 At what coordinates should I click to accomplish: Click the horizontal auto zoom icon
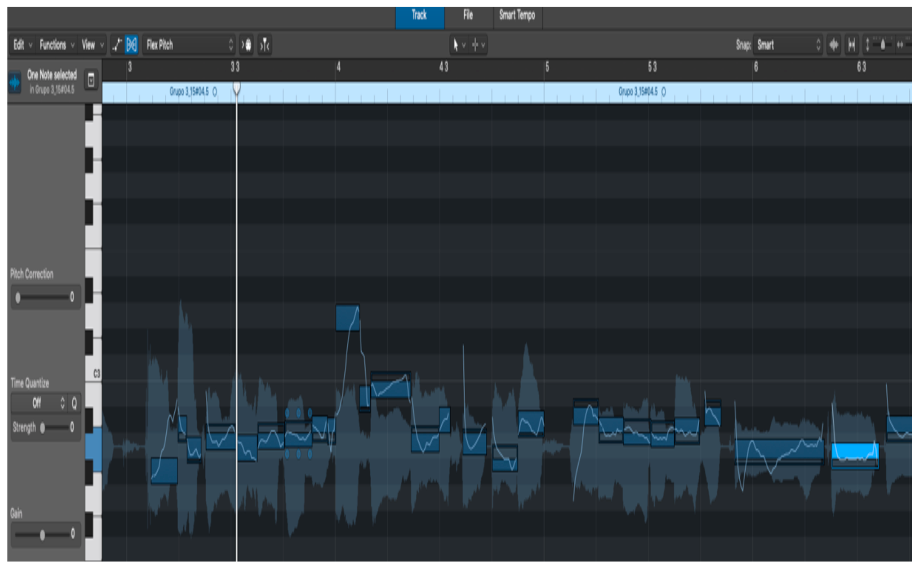[x=852, y=45]
